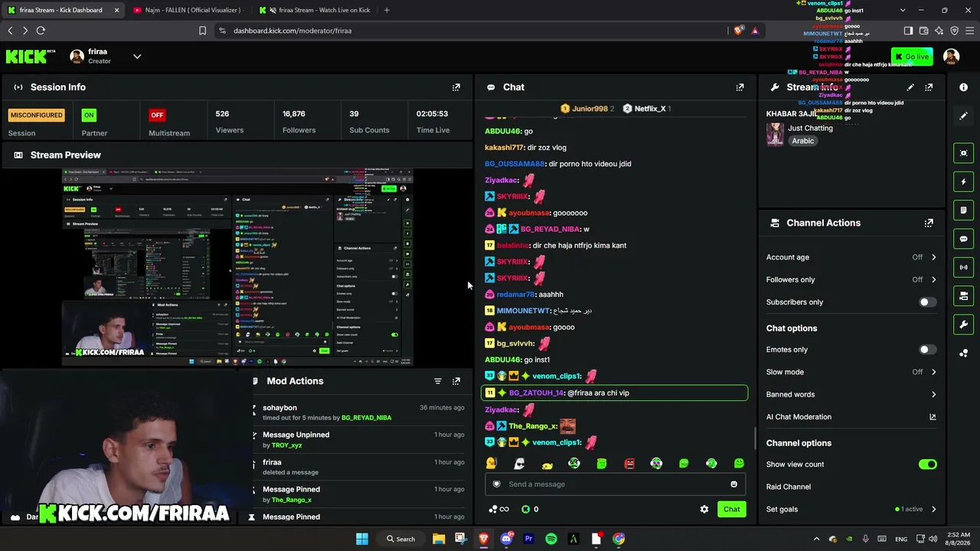
Task: Click the highlighted BG_ZATOUH_14 chat message
Action: point(614,393)
